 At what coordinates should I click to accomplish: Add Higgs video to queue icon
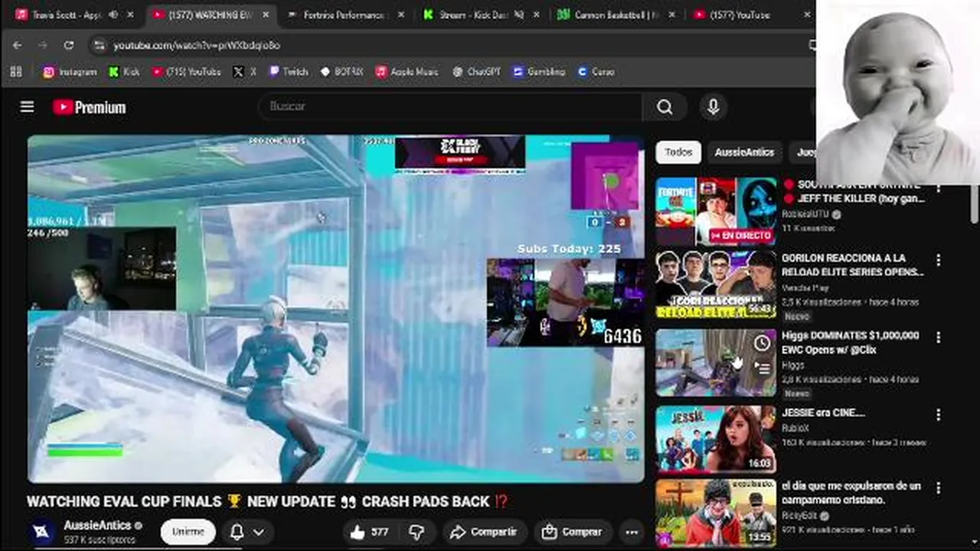pyautogui.click(x=762, y=368)
